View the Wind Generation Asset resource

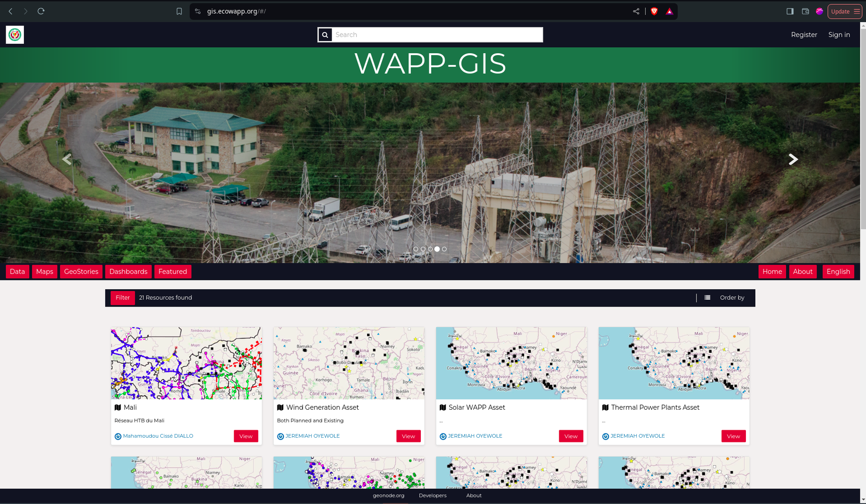click(x=408, y=436)
